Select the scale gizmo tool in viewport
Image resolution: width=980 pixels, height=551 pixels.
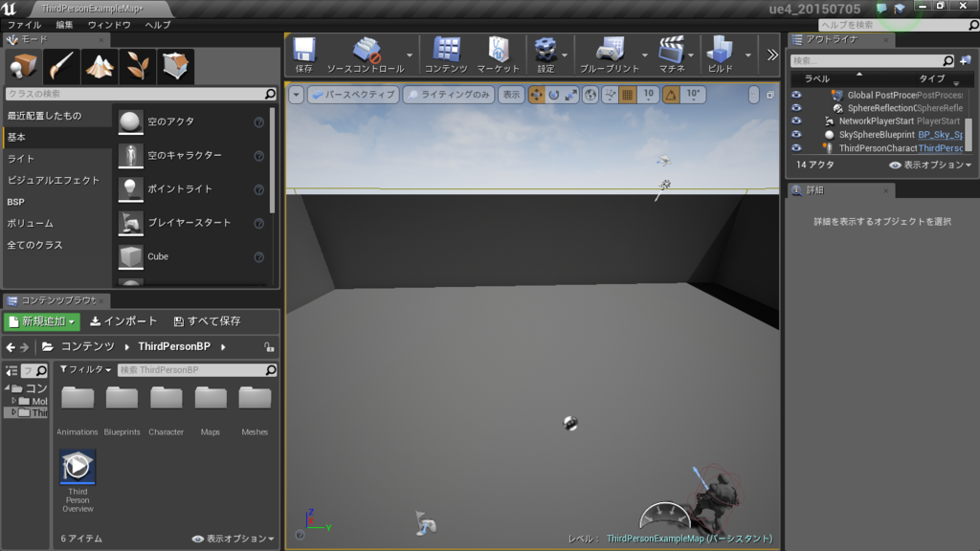pos(571,95)
